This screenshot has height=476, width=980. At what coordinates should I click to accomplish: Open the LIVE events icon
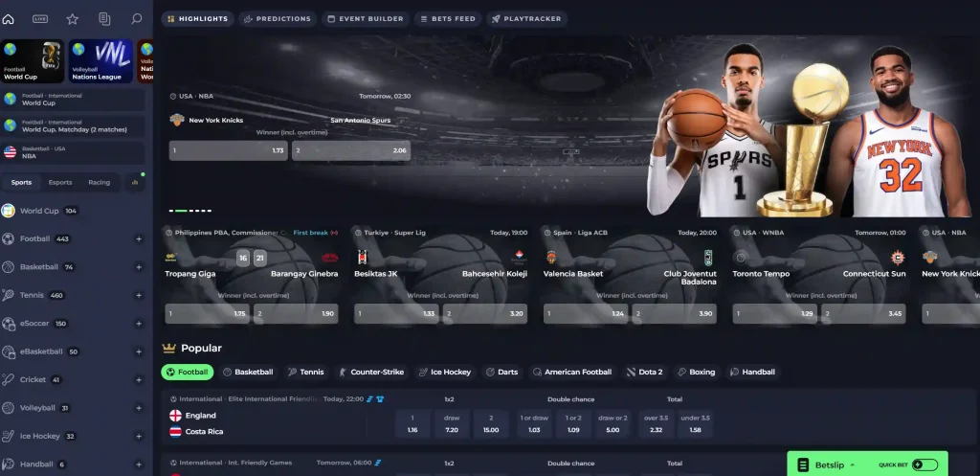[x=40, y=19]
